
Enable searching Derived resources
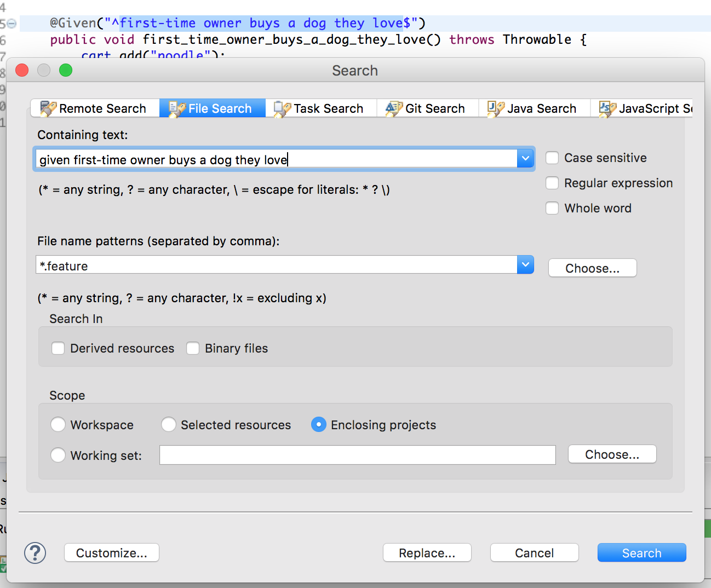pyautogui.click(x=58, y=348)
